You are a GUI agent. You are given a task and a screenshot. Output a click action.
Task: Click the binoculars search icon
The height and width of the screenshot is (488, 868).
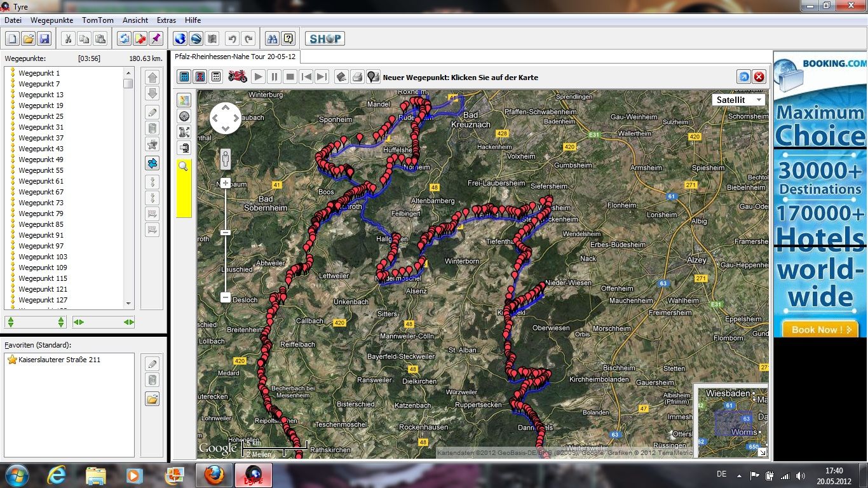[272, 39]
